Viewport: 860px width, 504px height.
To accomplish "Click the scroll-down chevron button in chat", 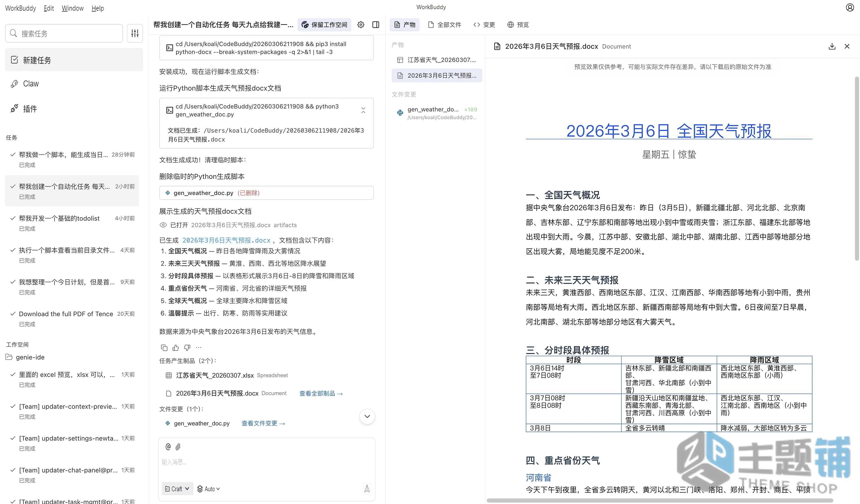I will click(367, 416).
